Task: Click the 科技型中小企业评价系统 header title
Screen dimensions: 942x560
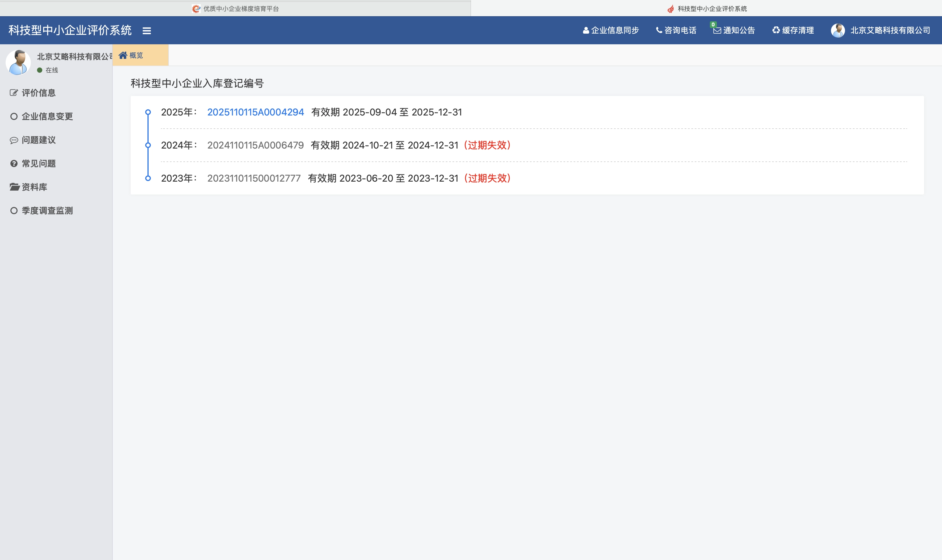Action: (x=70, y=30)
